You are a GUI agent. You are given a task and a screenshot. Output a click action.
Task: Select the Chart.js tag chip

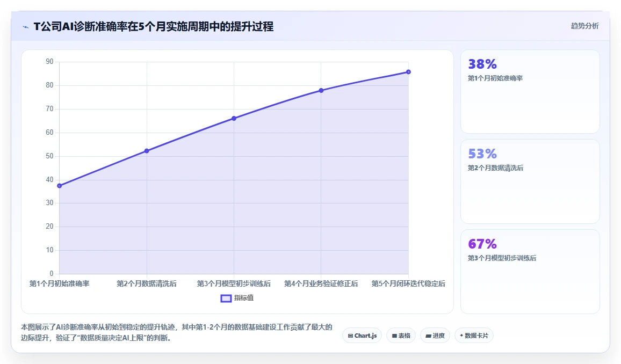point(362,336)
